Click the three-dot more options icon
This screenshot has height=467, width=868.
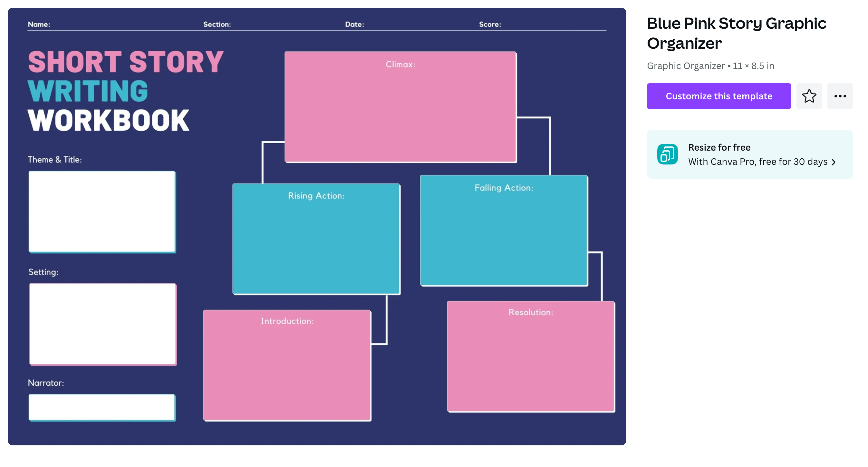point(841,96)
